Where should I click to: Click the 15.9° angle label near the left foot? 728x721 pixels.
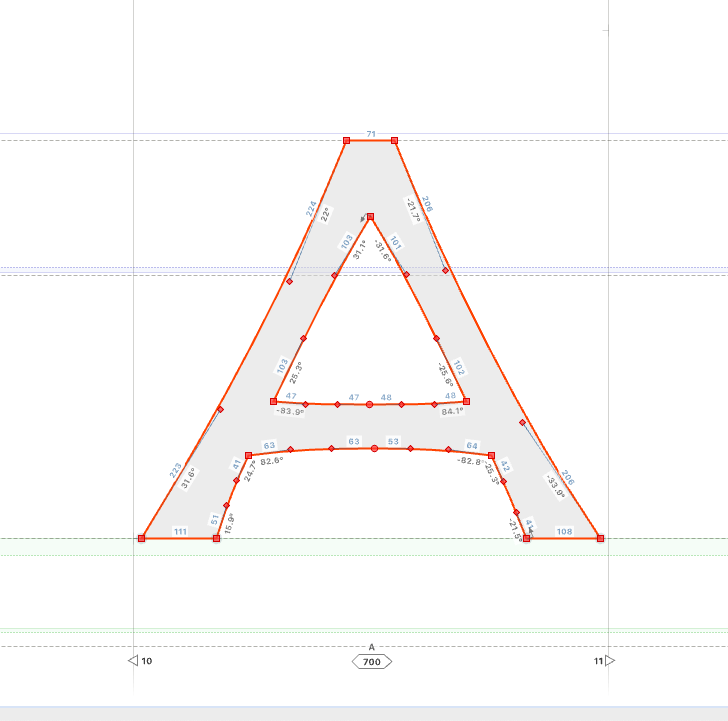point(229,523)
